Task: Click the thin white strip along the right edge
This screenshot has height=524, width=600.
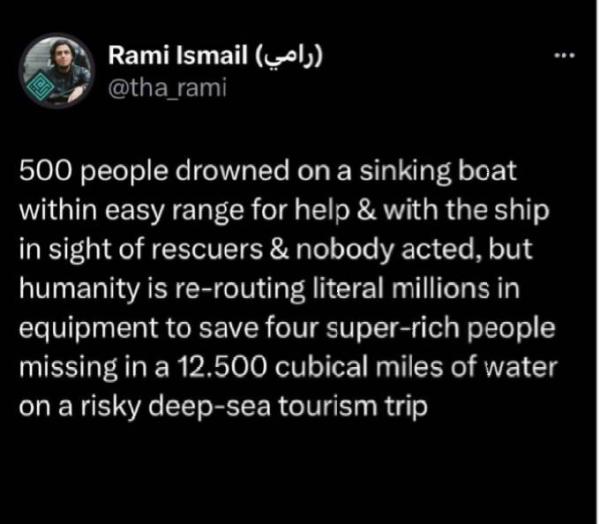Action: 598,262
